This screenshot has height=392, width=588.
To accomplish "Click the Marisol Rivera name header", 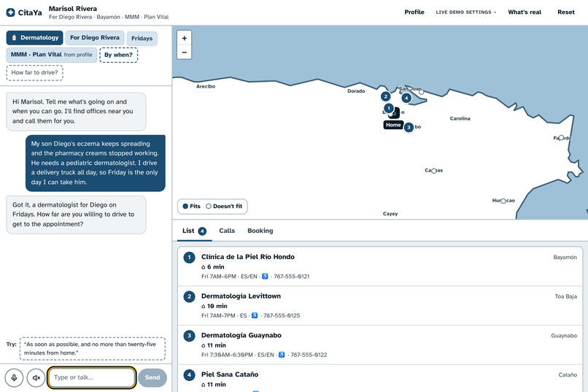I will pyautogui.click(x=73, y=9).
